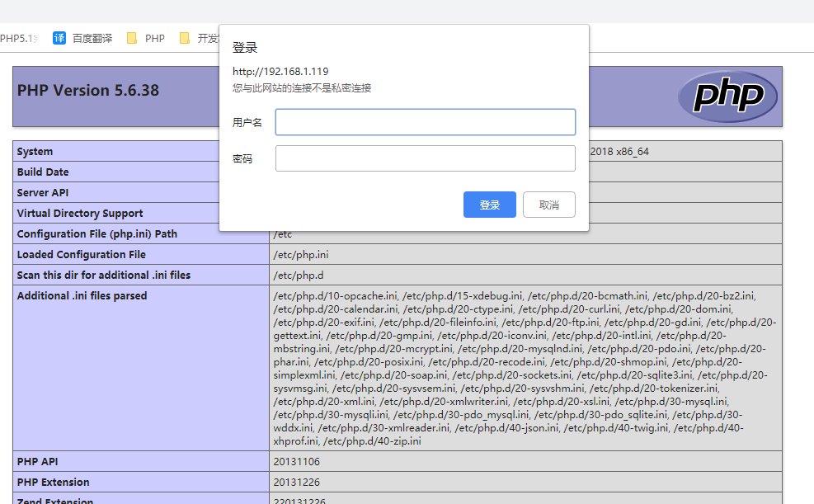Select the 2018 x86_64 System value
Image resolution: width=814 pixels, height=504 pixels.
pos(619,152)
